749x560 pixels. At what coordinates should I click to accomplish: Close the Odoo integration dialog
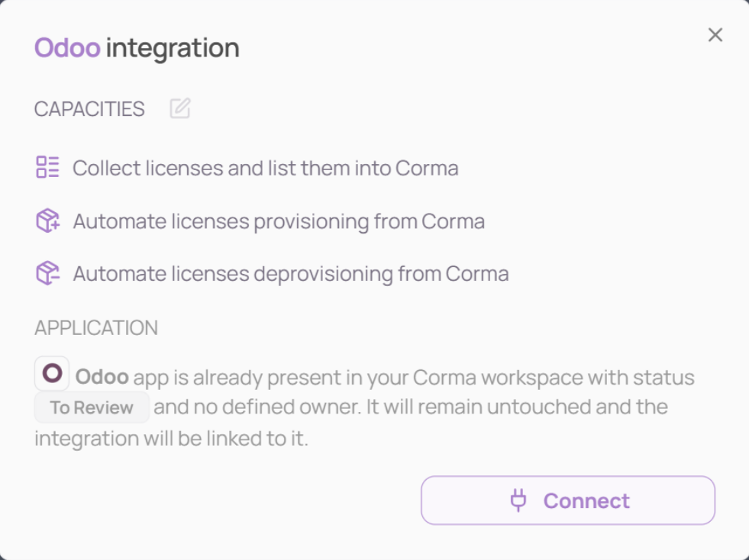pyautogui.click(x=715, y=35)
